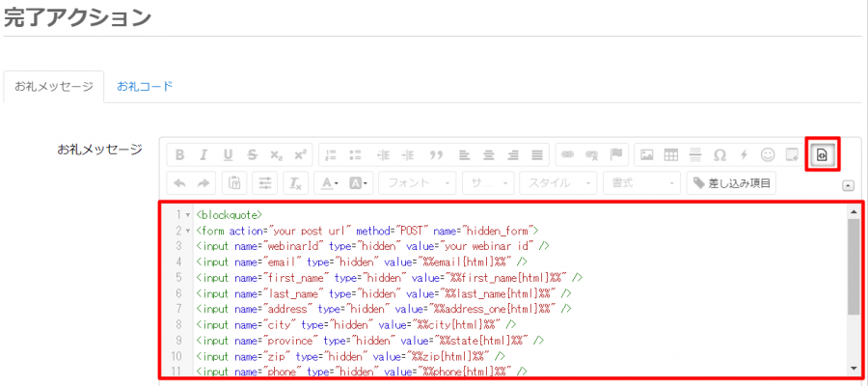Toggle italic formatting button

(203, 155)
